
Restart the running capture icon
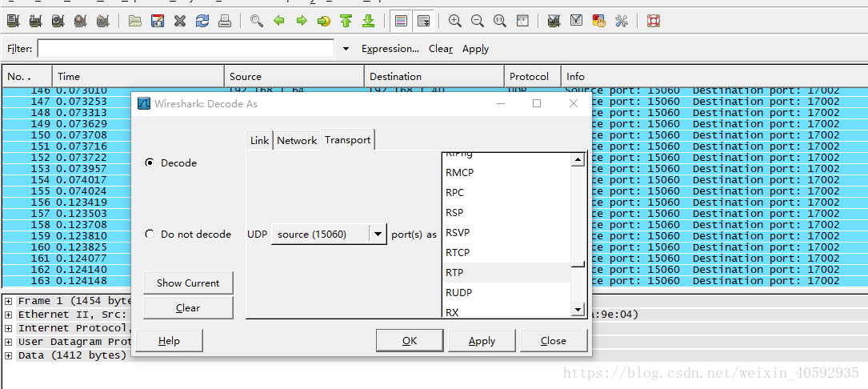[x=102, y=21]
